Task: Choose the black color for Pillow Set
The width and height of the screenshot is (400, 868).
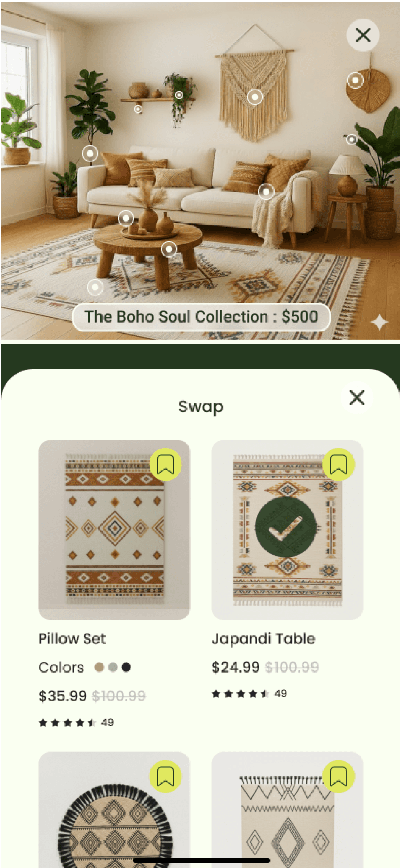Action: [126, 668]
